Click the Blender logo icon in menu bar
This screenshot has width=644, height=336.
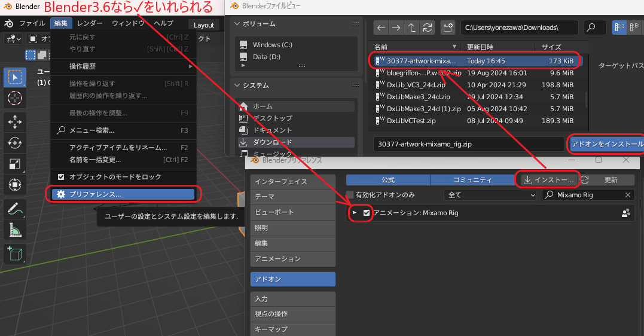8,23
